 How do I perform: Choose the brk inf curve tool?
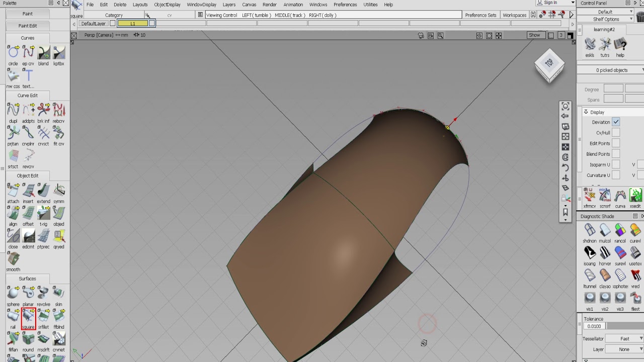pyautogui.click(x=44, y=110)
